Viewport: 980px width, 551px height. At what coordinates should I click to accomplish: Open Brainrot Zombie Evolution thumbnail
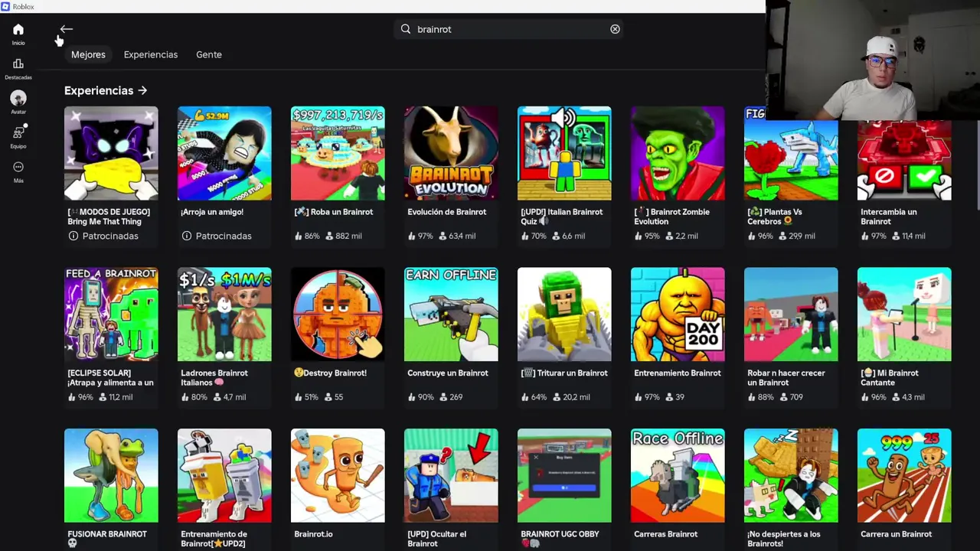[678, 153]
